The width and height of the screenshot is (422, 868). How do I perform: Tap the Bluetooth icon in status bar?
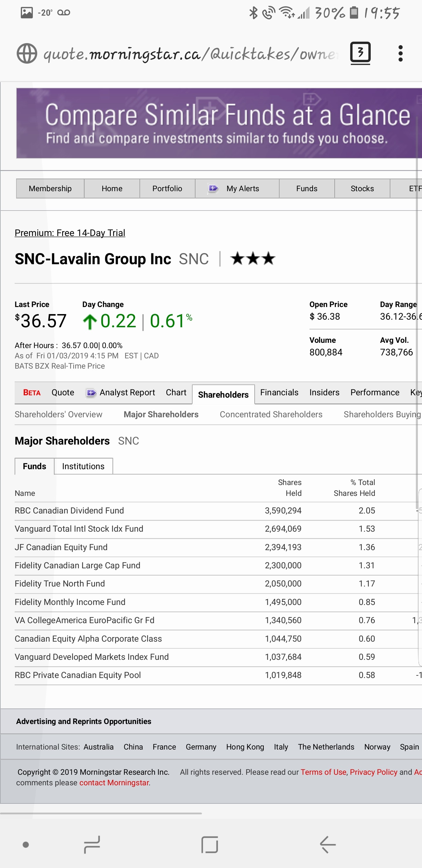point(253,13)
